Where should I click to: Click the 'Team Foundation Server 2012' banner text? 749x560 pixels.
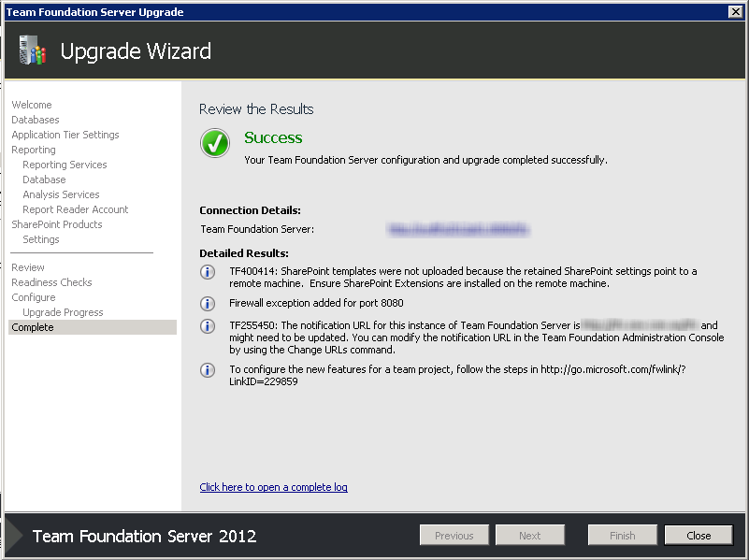pos(144,536)
